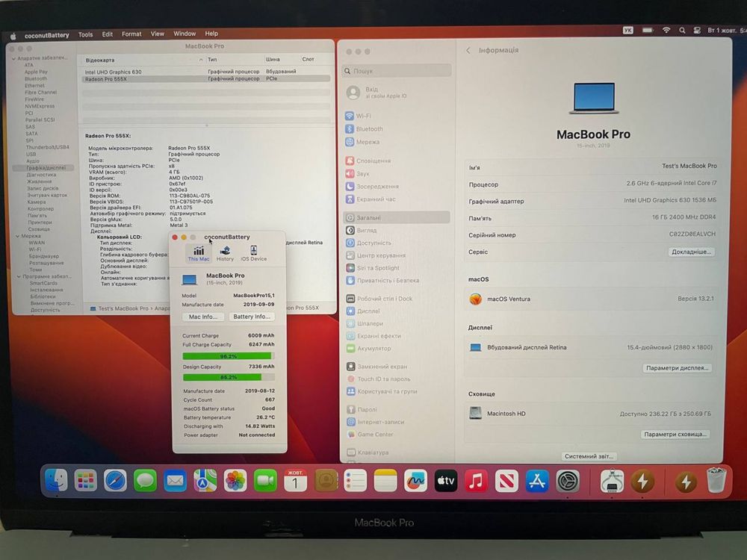This screenshot has width=747, height=560.
Task: Click the Wi-Fi status icon in menu bar
Action: pyautogui.click(x=666, y=30)
